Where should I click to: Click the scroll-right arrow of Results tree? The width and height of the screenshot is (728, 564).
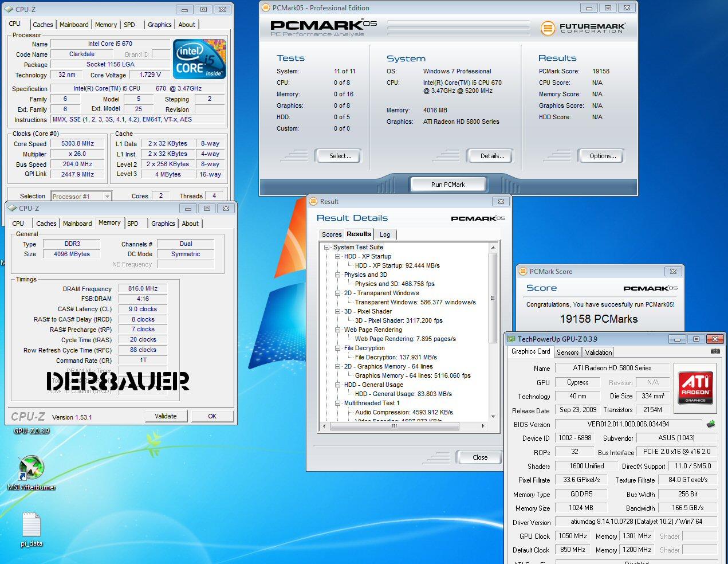[483, 426]
